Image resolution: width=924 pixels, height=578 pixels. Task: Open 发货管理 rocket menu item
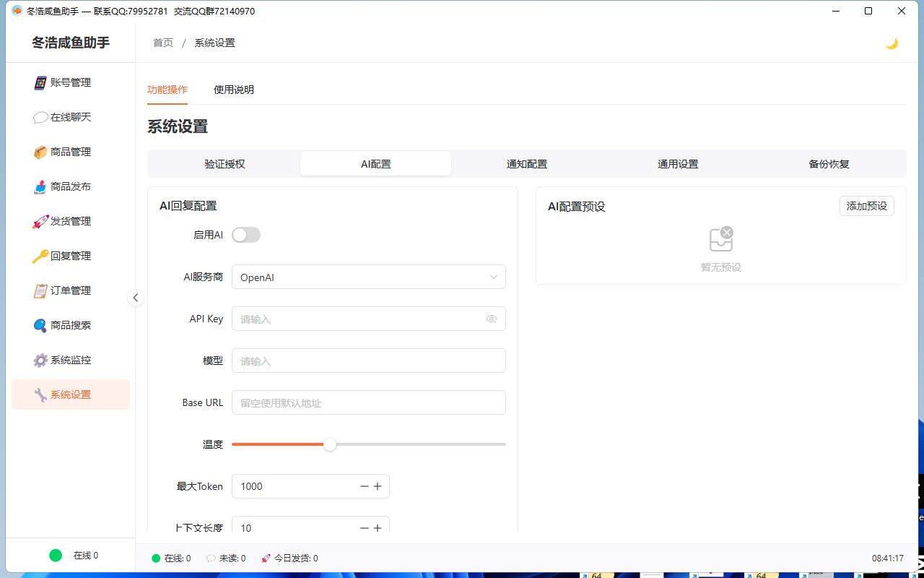point(71,221)
